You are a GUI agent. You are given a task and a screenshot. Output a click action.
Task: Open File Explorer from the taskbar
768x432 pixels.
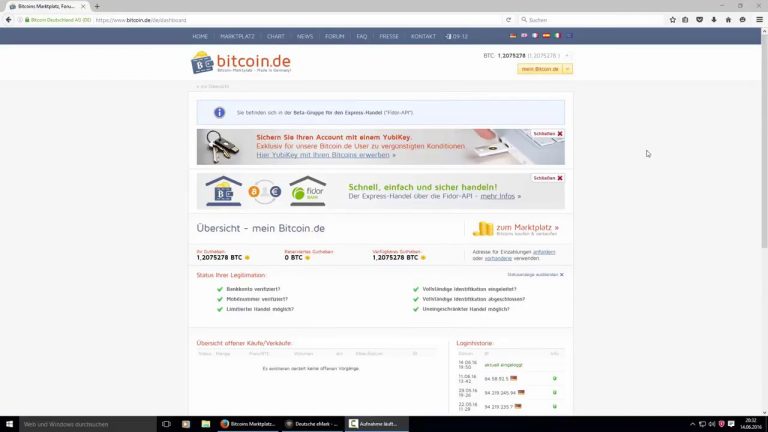(206, 424)
